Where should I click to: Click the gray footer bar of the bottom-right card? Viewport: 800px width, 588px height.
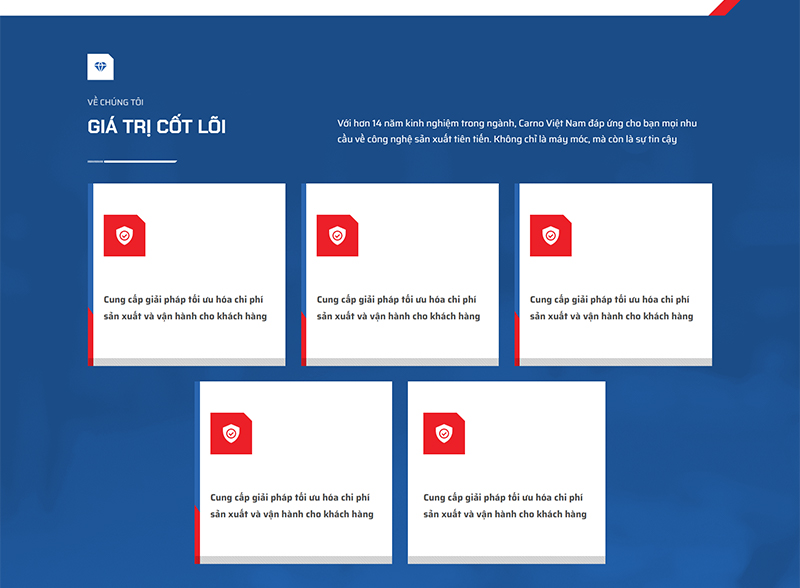point(507,559)
